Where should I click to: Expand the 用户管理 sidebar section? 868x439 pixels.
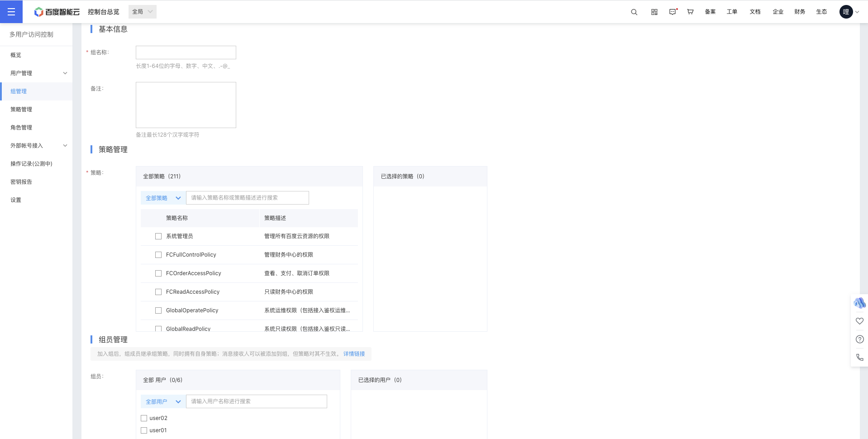pos(36,73)
